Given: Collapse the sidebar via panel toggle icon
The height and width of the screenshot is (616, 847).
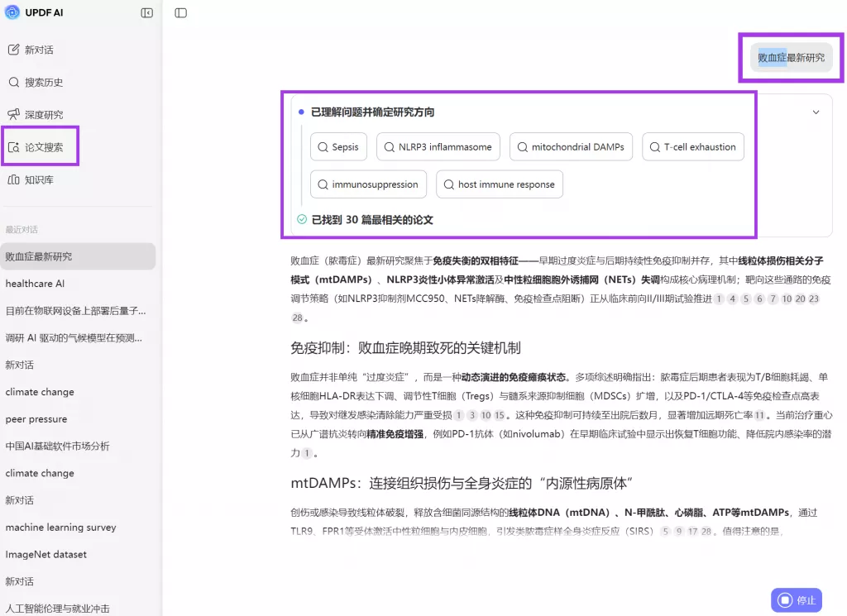Looking at the screenshot, I should (x=147, y=12).
